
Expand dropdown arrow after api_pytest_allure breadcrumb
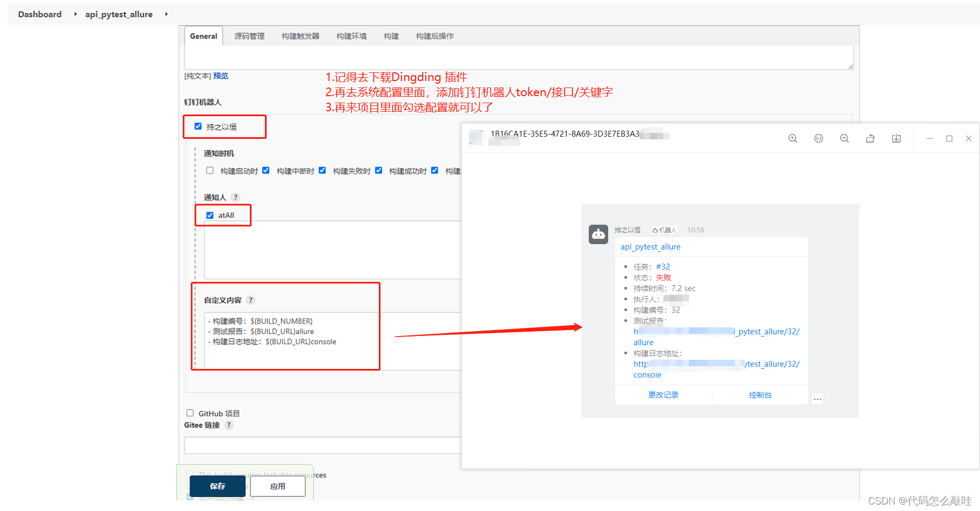(166, 14)
